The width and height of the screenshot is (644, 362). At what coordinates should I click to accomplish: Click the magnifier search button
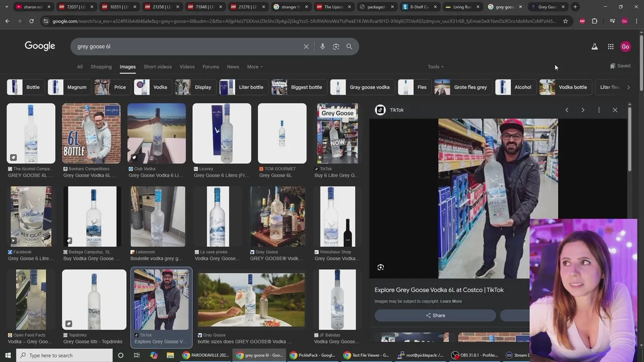coord(349,46)
